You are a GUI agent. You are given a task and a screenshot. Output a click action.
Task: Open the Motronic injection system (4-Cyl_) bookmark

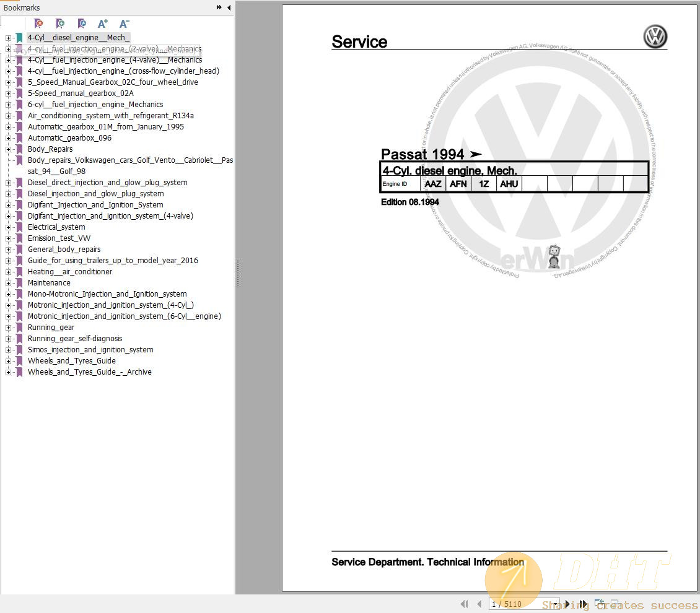tap(111, 305)
